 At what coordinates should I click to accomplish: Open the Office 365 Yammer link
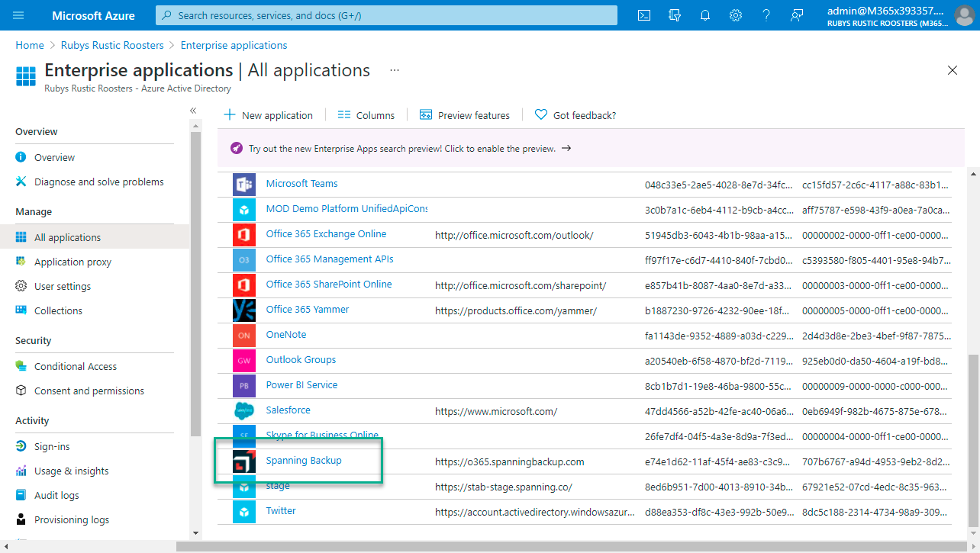pyautogui.click(x=308, y=309)
